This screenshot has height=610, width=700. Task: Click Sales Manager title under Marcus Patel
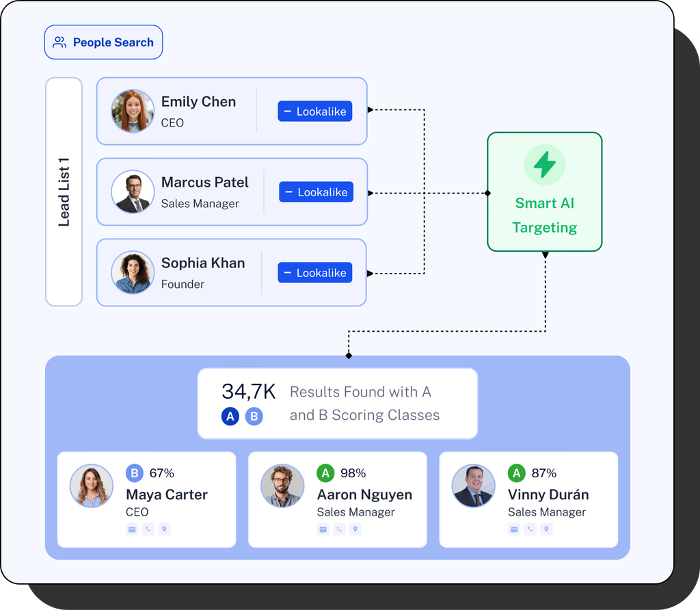pyautogui.click(x=200, y=204)
